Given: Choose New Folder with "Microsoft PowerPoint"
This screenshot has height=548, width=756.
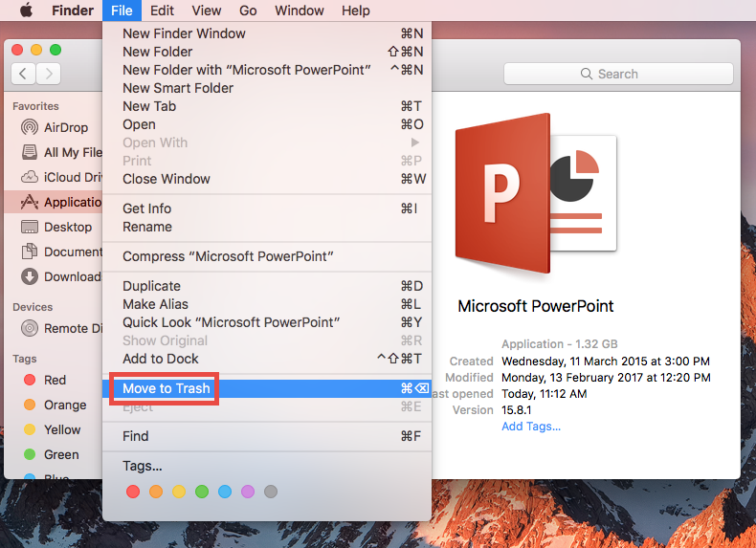Looking at the screenshot, I should [x=267, y=70].
